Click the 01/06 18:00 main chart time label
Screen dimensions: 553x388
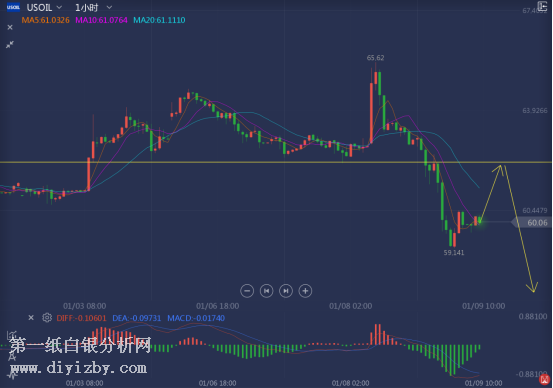[218, 306]
